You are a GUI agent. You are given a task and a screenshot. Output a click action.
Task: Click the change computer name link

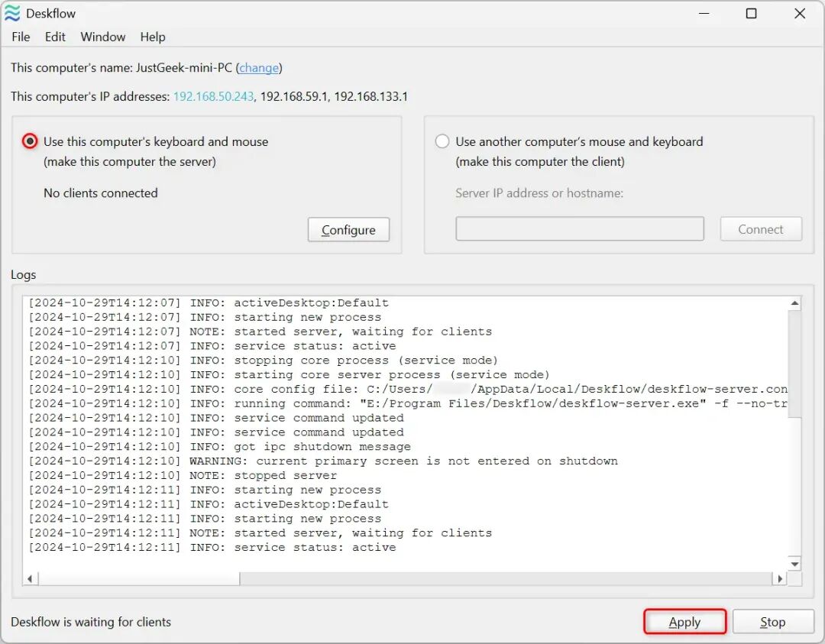[x=259, y=68]
